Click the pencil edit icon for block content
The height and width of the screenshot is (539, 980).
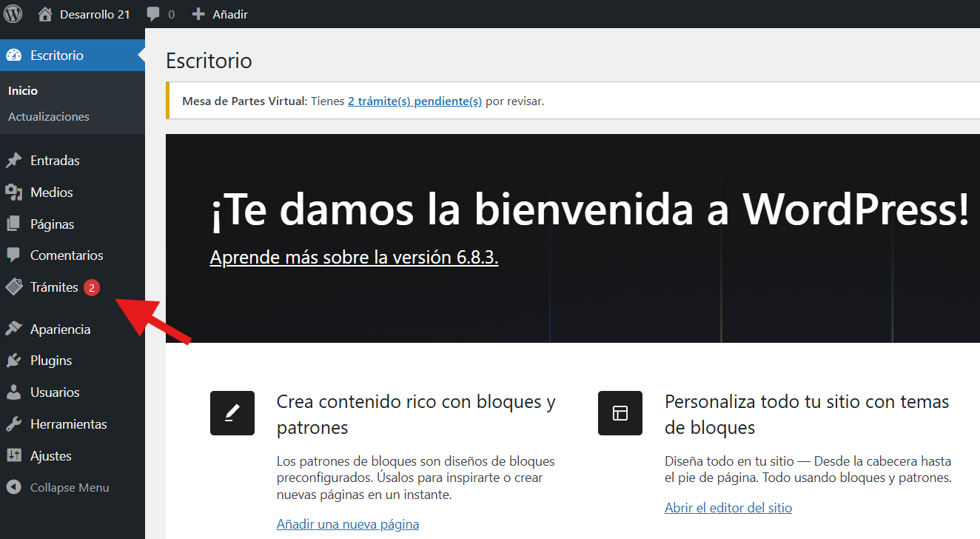pos(232,413)
